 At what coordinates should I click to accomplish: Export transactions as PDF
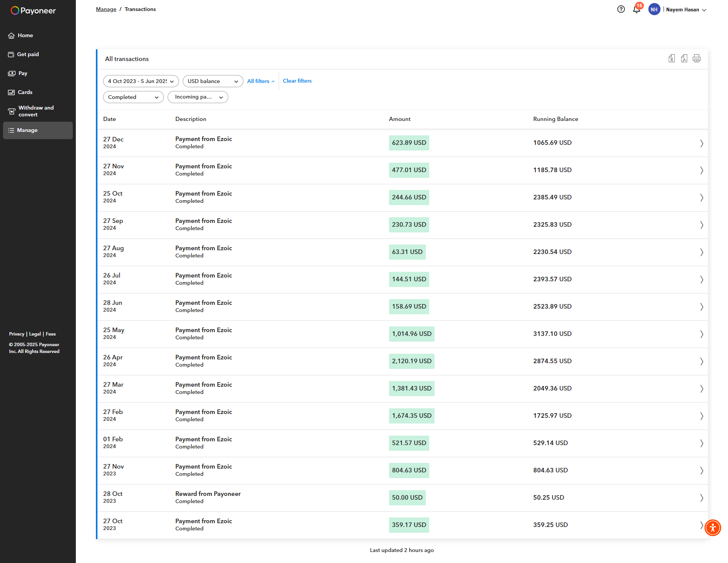point(684,59)
